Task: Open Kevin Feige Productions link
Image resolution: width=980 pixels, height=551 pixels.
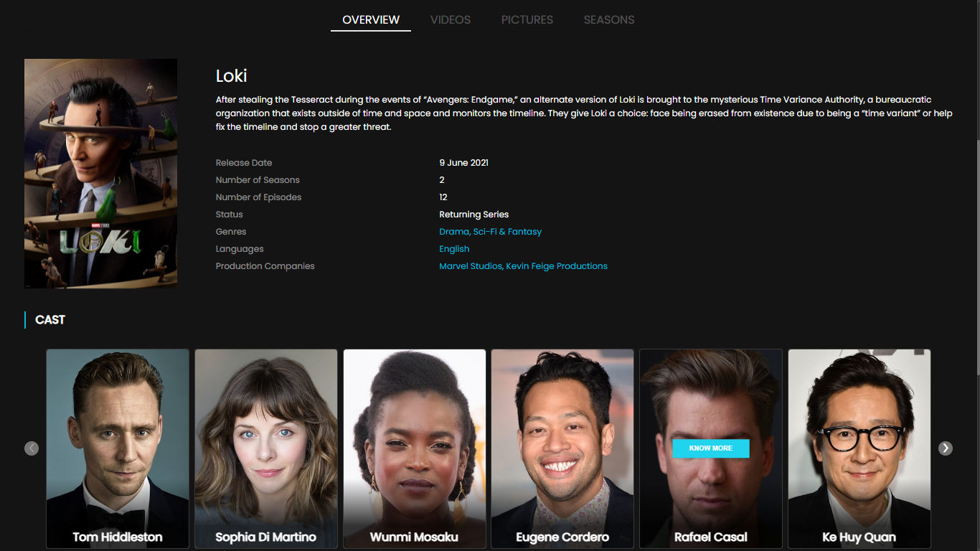Action: [x=557, y=266]
